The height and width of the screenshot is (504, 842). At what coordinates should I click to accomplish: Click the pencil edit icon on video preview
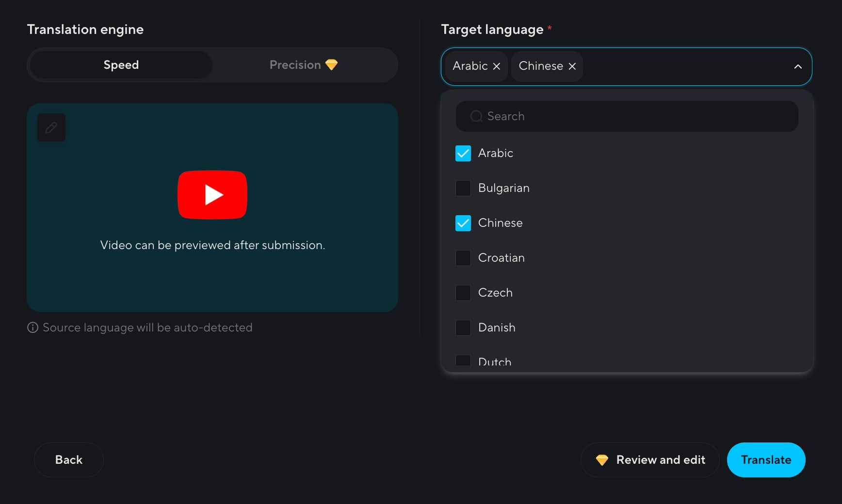(51, 127)
